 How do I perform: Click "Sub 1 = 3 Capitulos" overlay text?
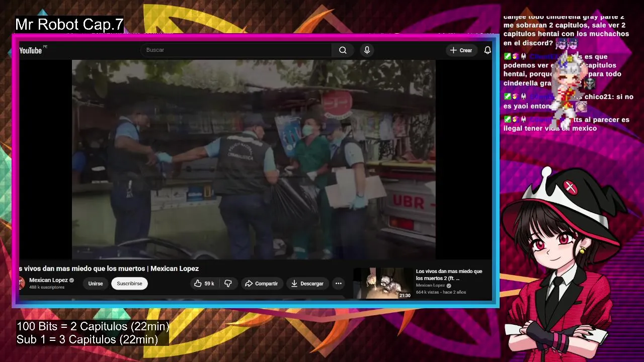[87, 339]
